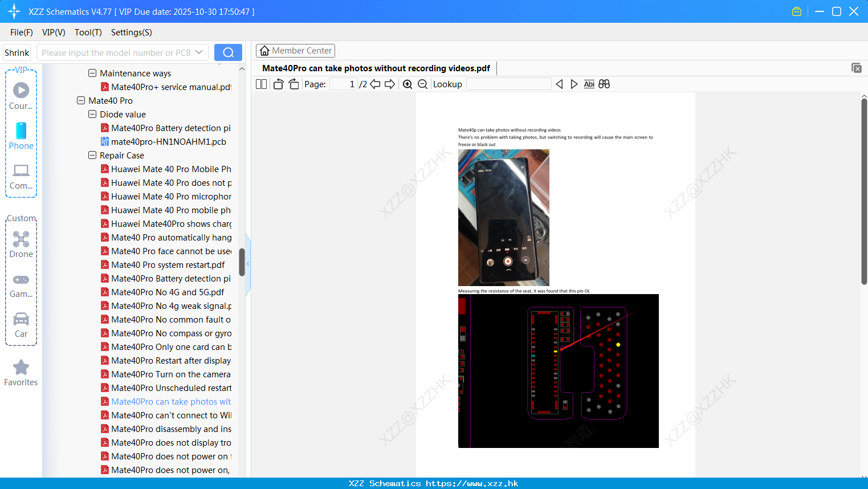Toggle match whole word Abi icon
868x489 pixels.
(589, 84)
